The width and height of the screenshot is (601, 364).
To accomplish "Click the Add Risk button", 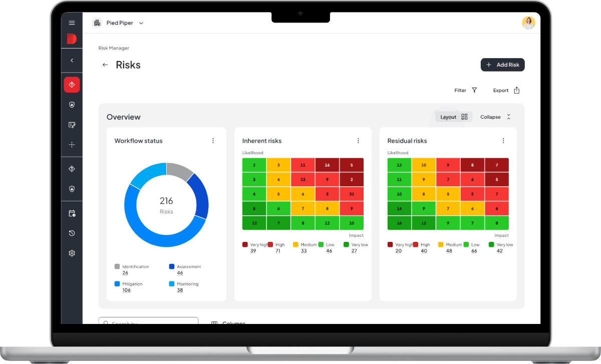I will [503, 65].
